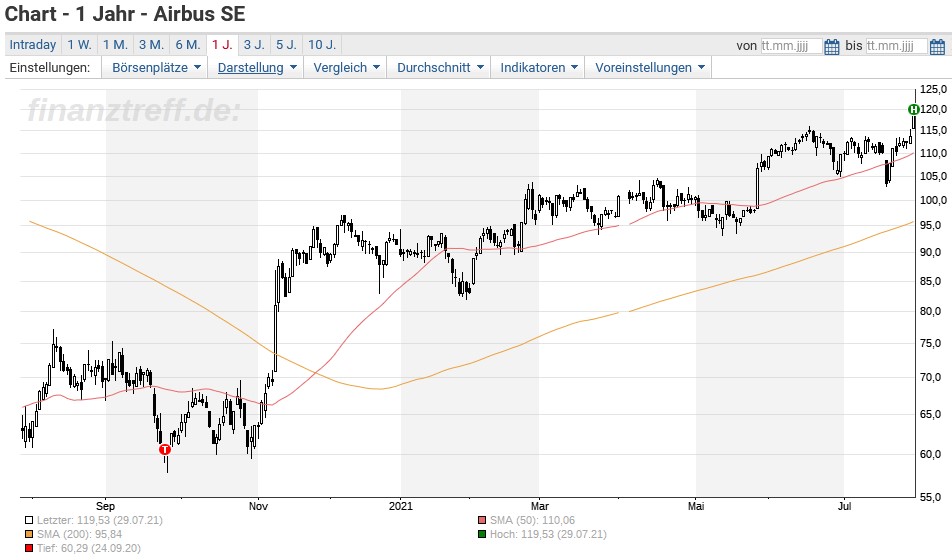This screenshot has width=952, height=560.
Task: Click the 125,0 price axis label
Action: (x=933, y=89)
